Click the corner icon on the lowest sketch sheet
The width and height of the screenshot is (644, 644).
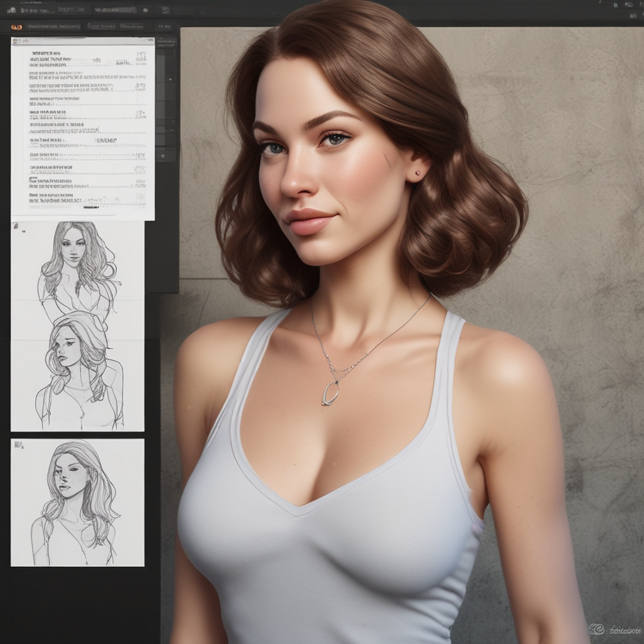pyautogui.click(x=18, y=444)
